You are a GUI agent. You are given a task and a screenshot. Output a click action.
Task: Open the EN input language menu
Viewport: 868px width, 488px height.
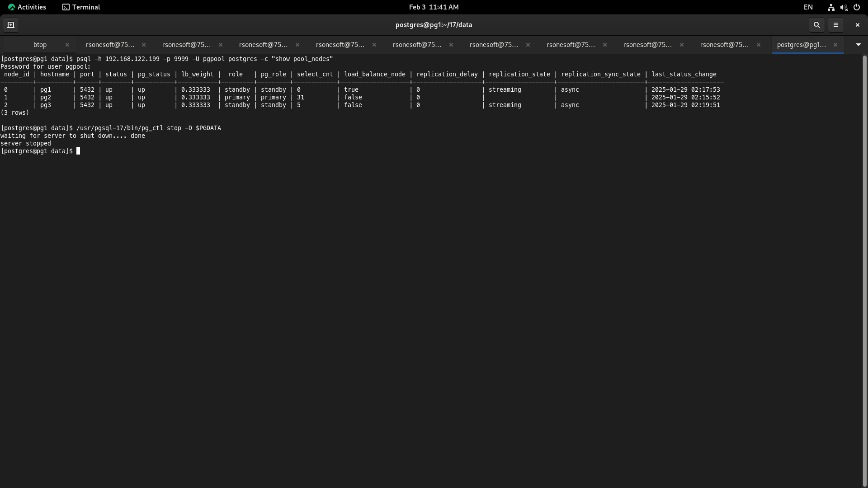click(808, 7)
